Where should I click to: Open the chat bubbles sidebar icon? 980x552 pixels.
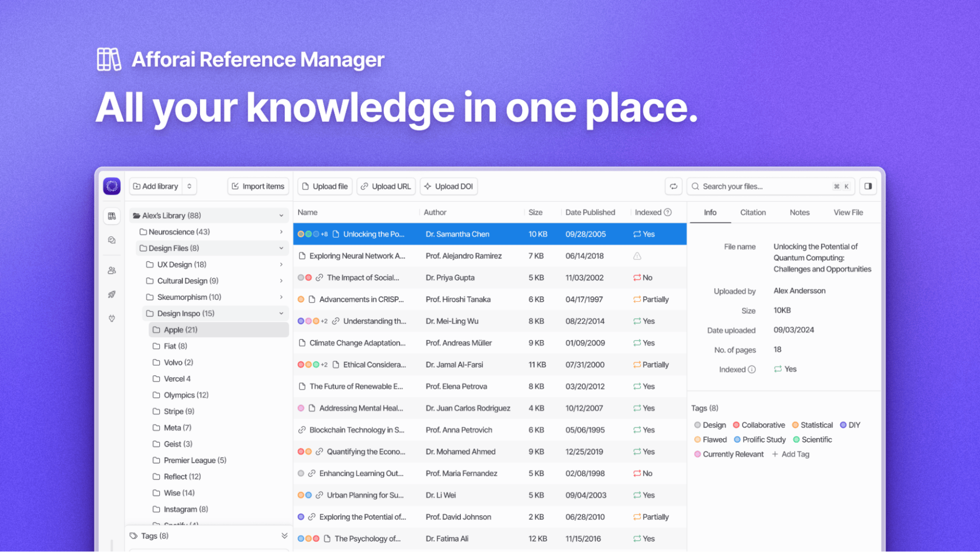(112, 240)
